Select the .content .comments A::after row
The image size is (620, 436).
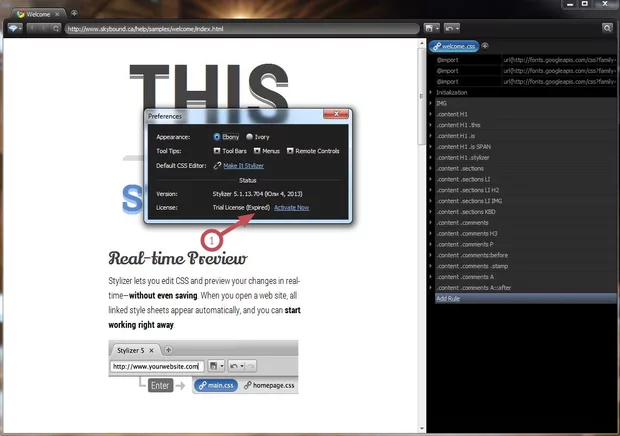(x=525, y=288)
